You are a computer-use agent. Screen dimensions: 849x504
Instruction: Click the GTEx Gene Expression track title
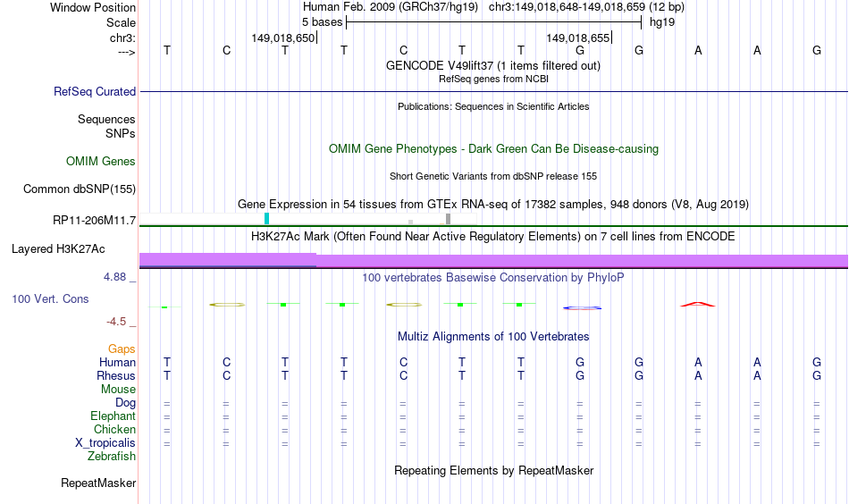[493, 204]
